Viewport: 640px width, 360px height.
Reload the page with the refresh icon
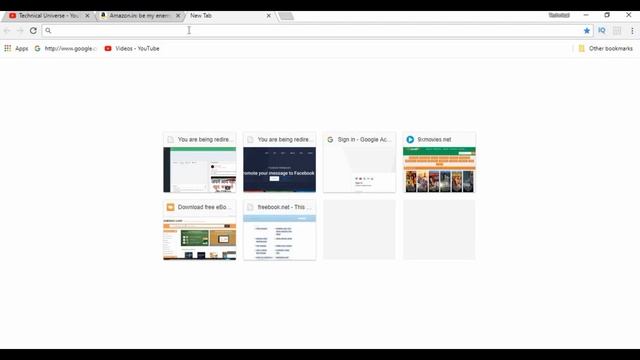pos(33,31)
